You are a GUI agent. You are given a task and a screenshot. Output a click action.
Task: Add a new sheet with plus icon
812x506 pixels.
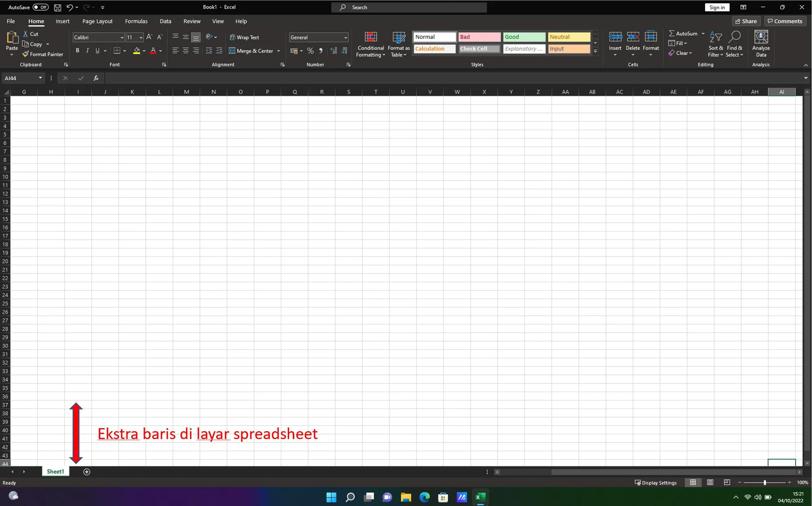pyautogui.click(x=86, y=472)
